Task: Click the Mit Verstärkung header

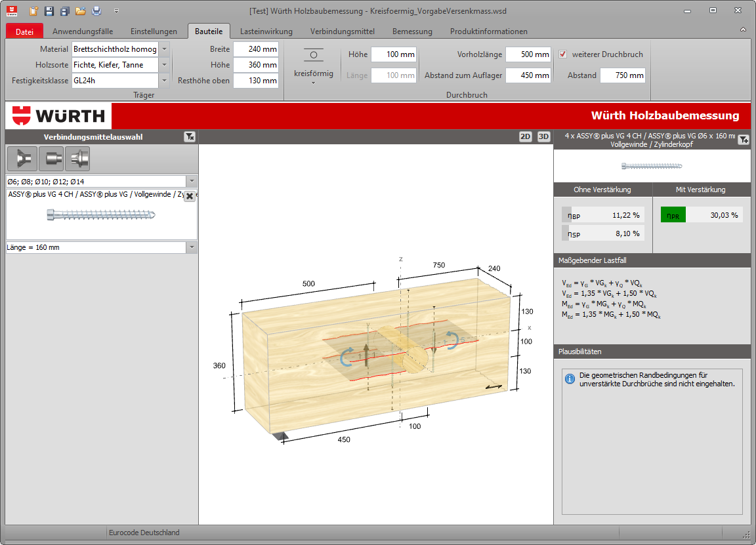Action: (x=701, y=190)
